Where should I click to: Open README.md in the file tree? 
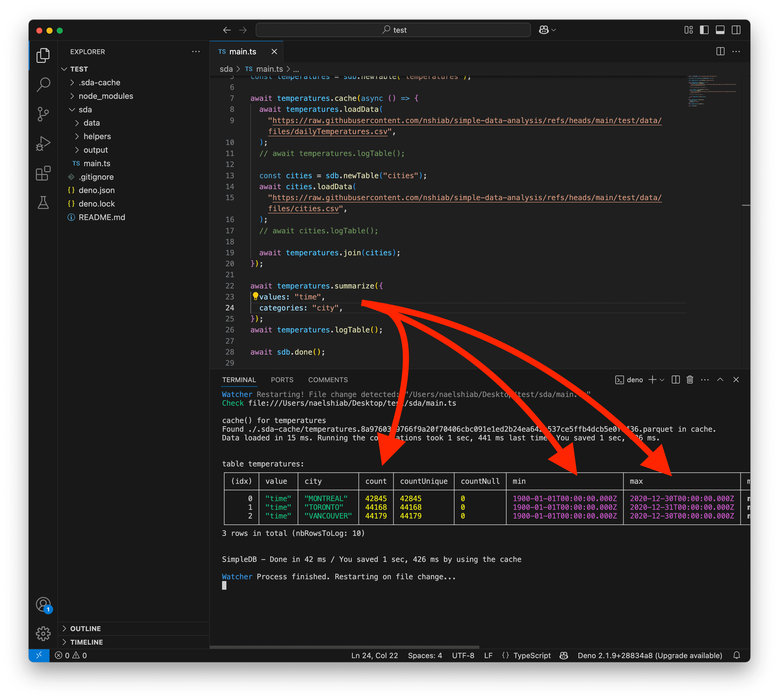pyautogui.click(x=102, y=217)
